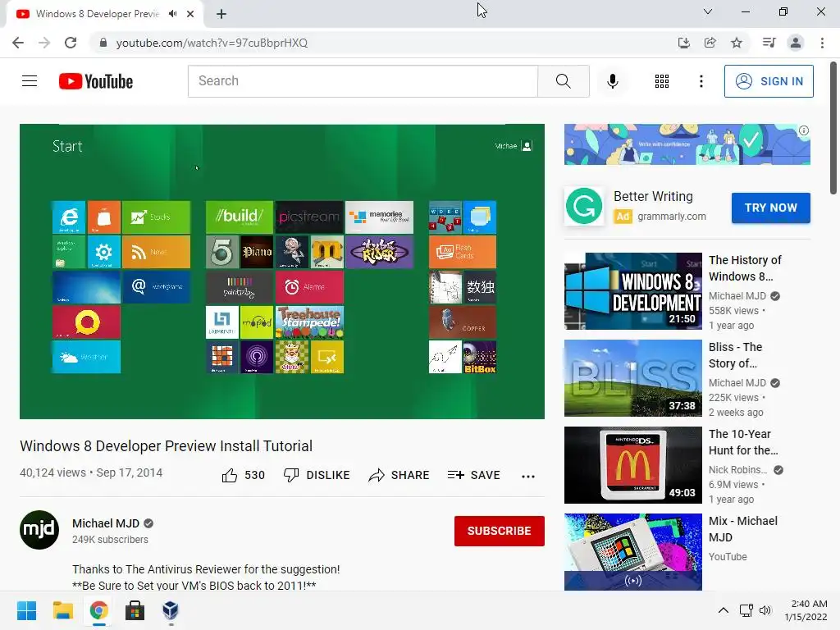The image size is (840, 630).
Task: Open volume speaker icon in system tray
Action: [x=765, y=610]
